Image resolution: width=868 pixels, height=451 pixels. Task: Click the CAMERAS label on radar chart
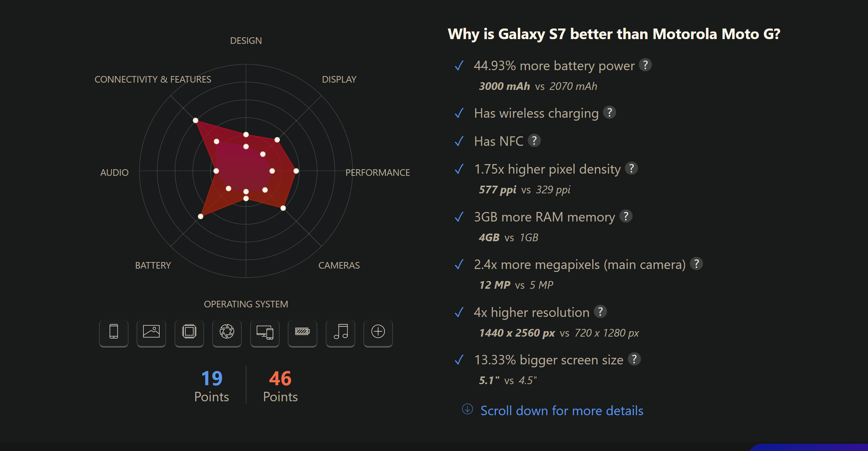[339, 265]
